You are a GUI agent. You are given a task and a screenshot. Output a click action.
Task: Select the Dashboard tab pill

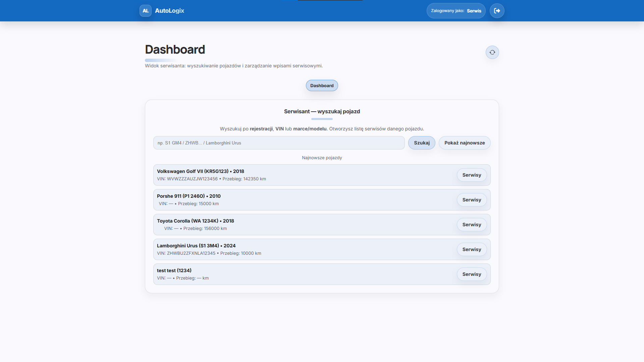[x=322, y=85]
